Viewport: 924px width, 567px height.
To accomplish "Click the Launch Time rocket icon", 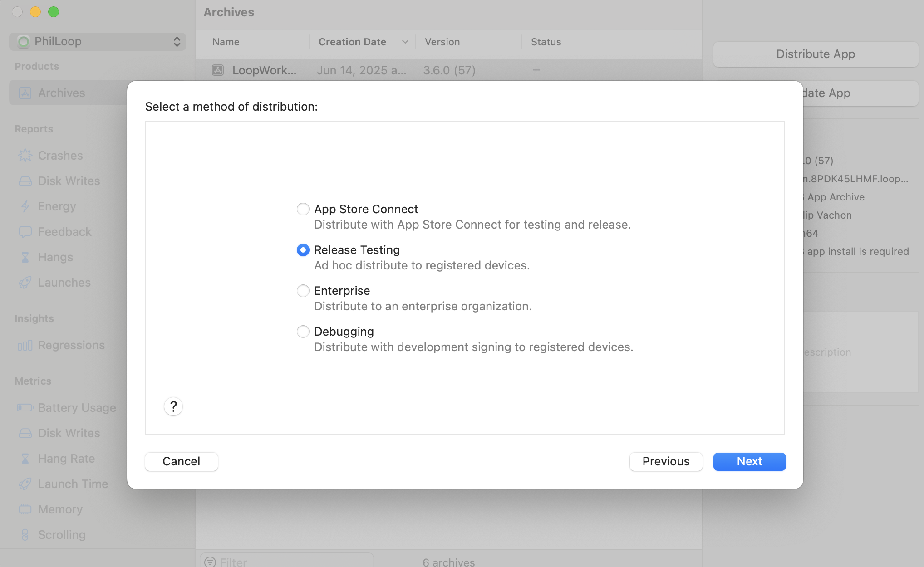I will (x=25, y=484).
